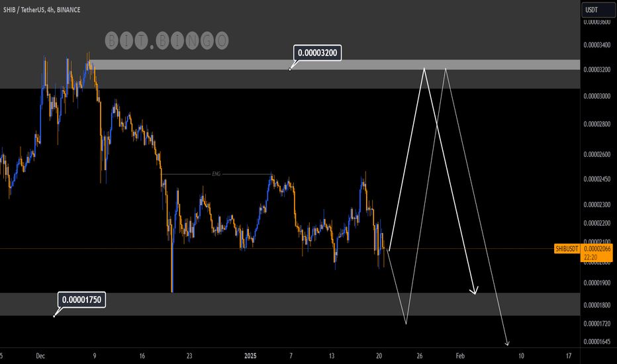The width and height of the screenshot is (617, 364).
Task: Click 0.00003200 on the price axis
Action: (x=597, y=69)
